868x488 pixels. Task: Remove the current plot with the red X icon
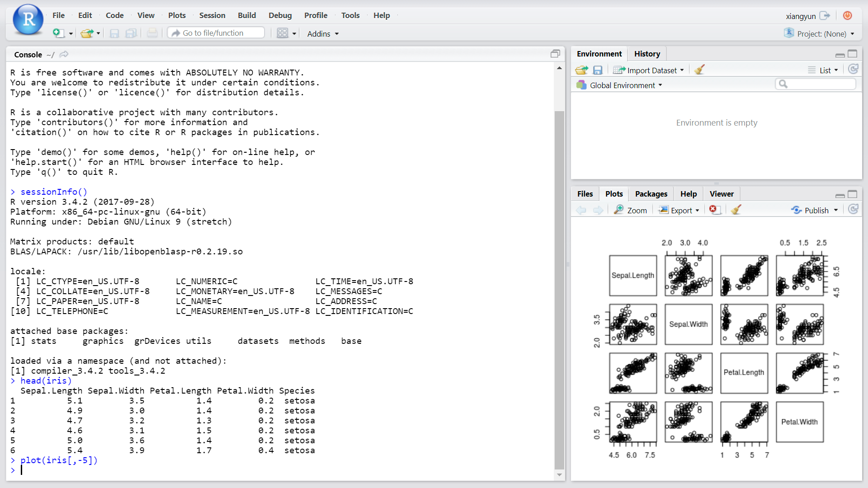tap(713, 210)
